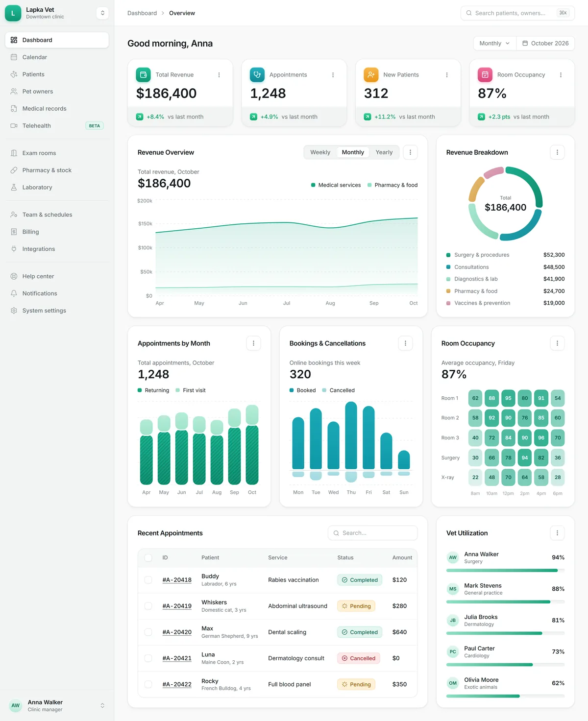The height and width of the screenshot is (721, 588).
Task: Open Team & schedules in sidebar
Action: click(x=57, y=215)
